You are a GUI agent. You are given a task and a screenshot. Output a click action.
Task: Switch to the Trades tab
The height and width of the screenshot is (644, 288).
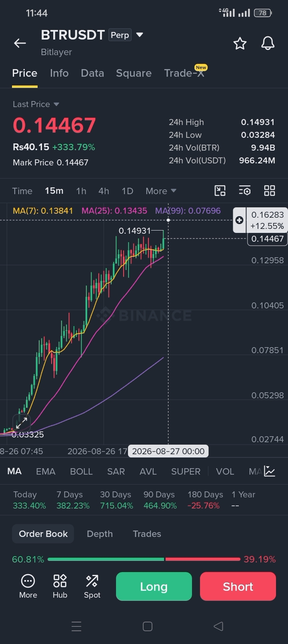147,534
